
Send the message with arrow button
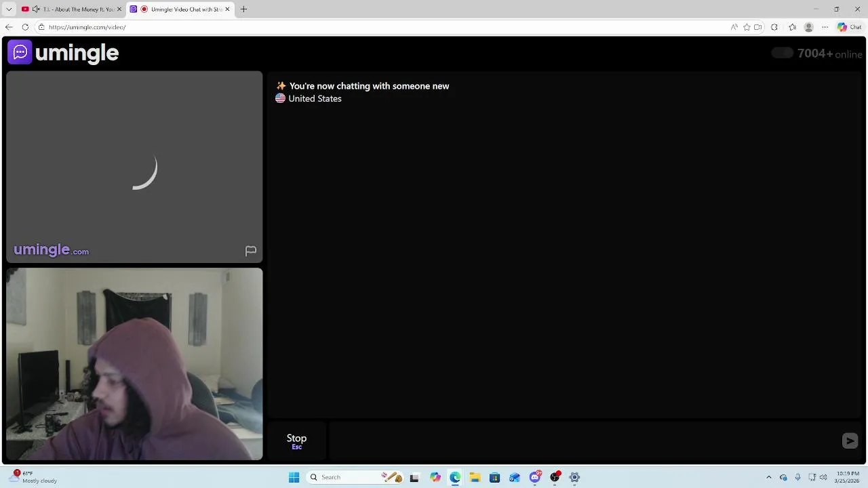[850, 441]
